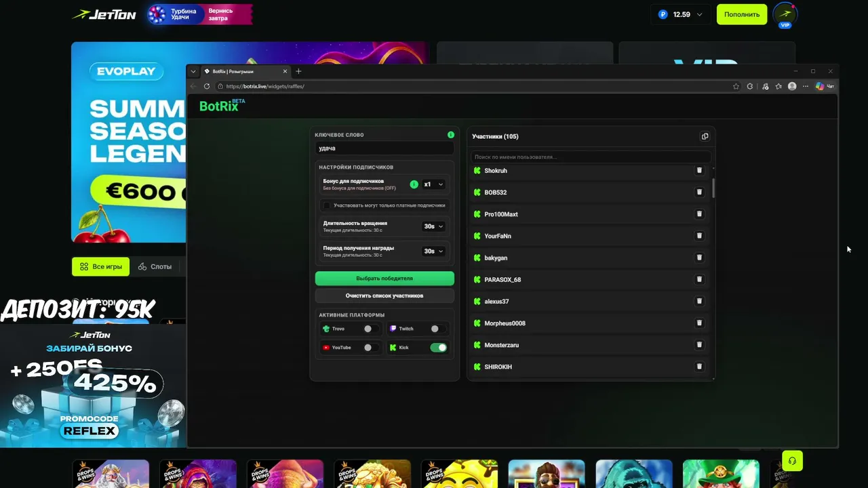Open the Турбина Удачи promo banner

click(200, 14)
